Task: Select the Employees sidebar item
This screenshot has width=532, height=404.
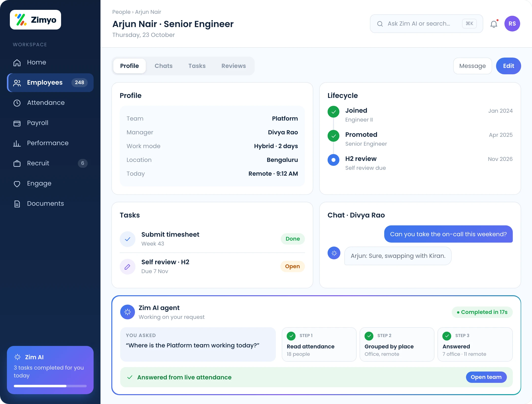Action: (50, 83)
